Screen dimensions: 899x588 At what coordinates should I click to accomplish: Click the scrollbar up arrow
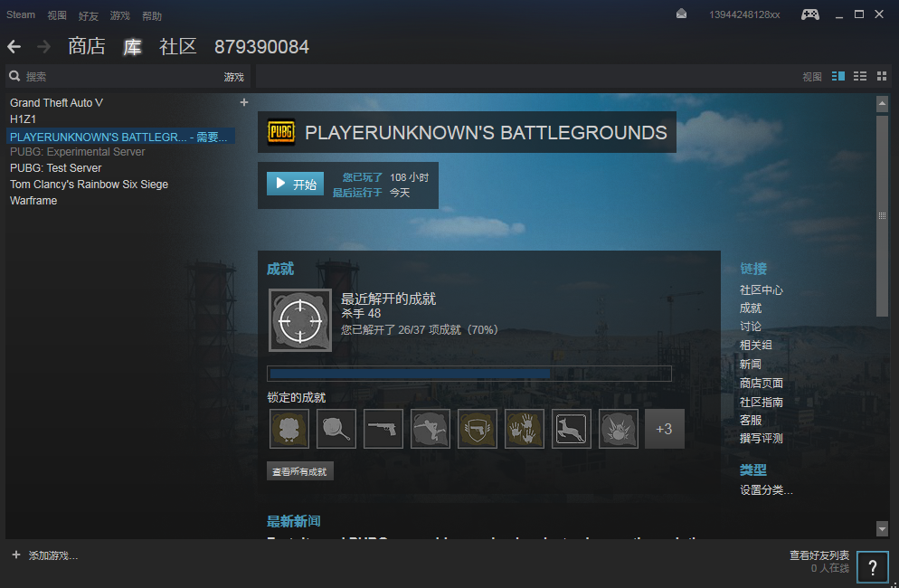pyautogui.click(x=882, y=104)
